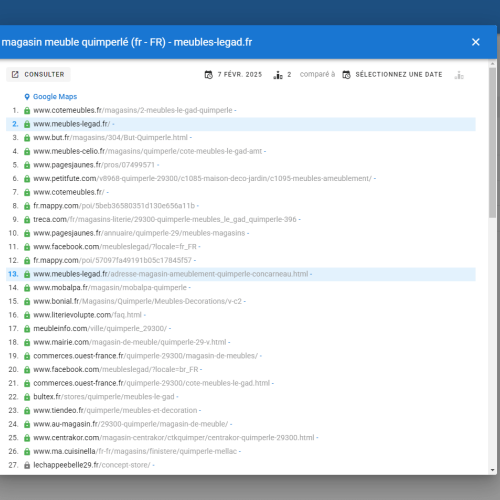Close the dialog with the X icon
This screenshot has width=500, height=500.
click(x=476, y=42)
